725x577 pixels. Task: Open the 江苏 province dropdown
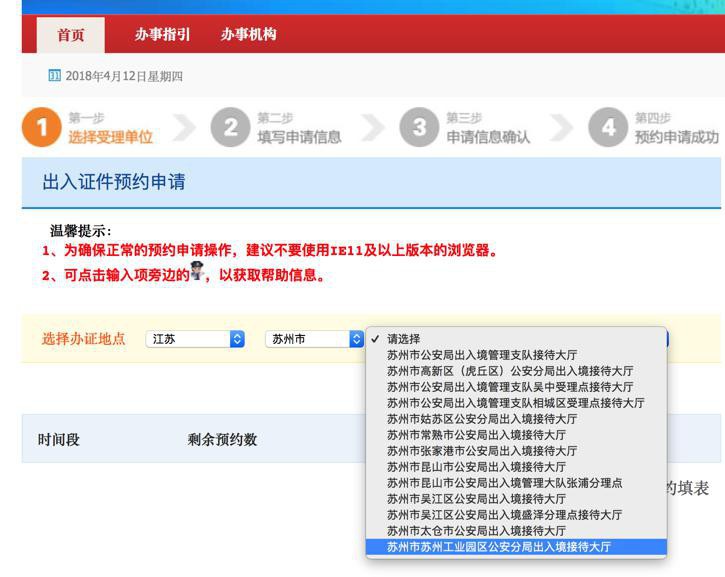tap(195, 339)
